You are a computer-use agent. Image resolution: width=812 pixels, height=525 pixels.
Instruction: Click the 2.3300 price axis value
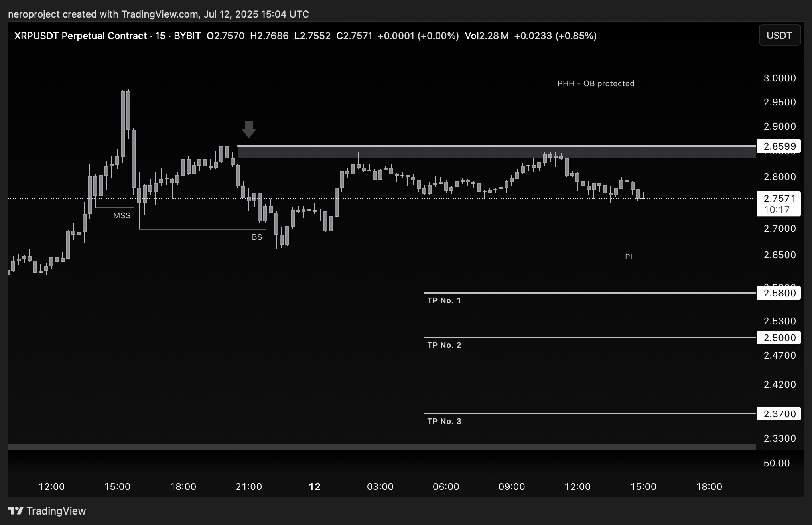[780, 438]
